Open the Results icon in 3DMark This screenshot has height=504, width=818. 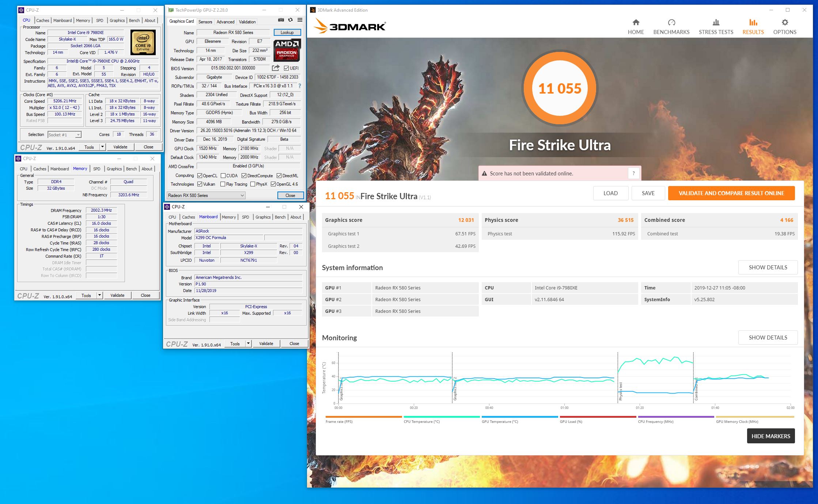[x=753, y=22]
